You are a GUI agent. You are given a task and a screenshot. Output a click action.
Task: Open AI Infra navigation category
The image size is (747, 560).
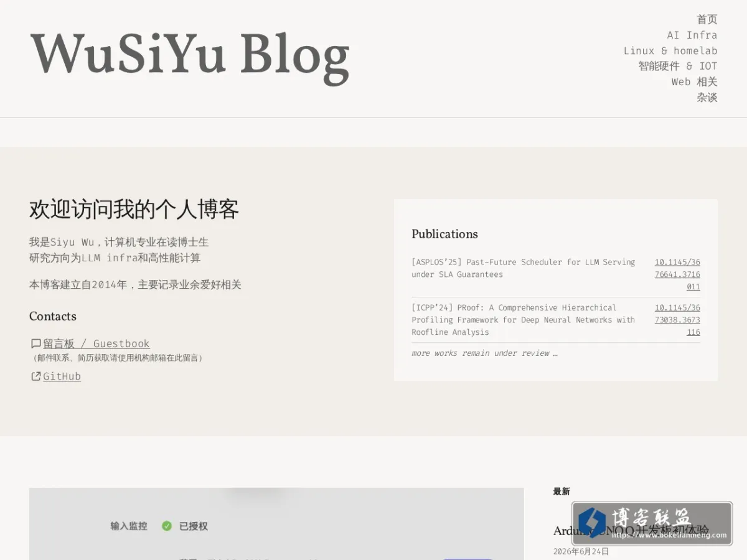692,35
